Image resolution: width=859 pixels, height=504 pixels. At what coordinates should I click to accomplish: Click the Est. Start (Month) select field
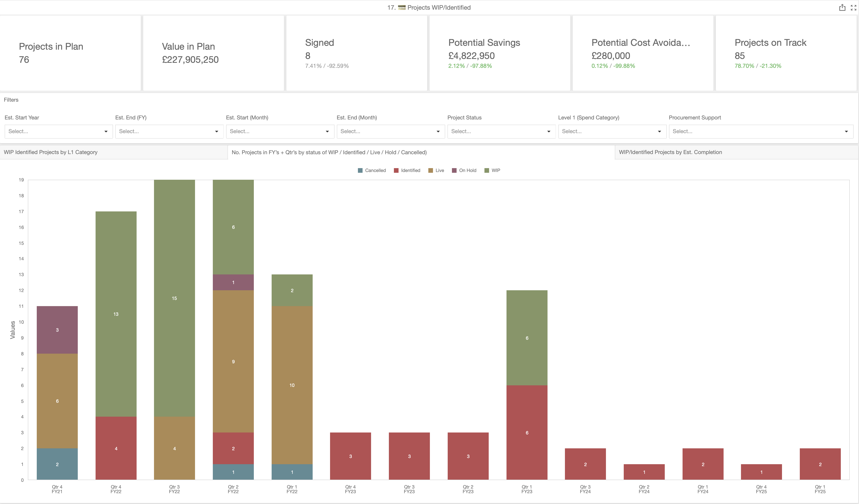pos(280,131)
